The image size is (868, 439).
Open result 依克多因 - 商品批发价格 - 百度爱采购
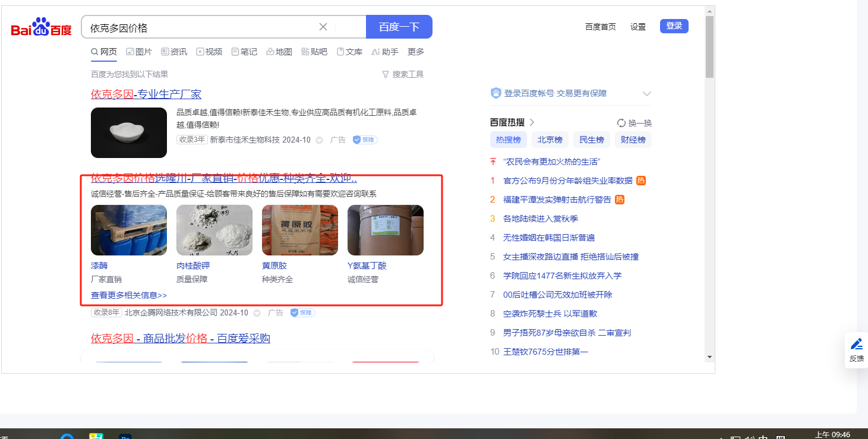(x=181, y=339)
